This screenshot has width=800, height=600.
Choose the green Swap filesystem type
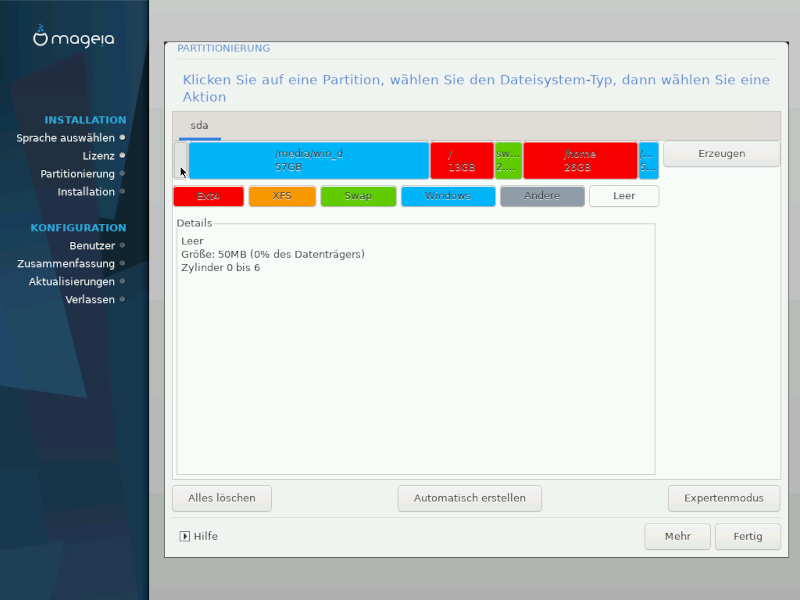(x=358, y=196)
